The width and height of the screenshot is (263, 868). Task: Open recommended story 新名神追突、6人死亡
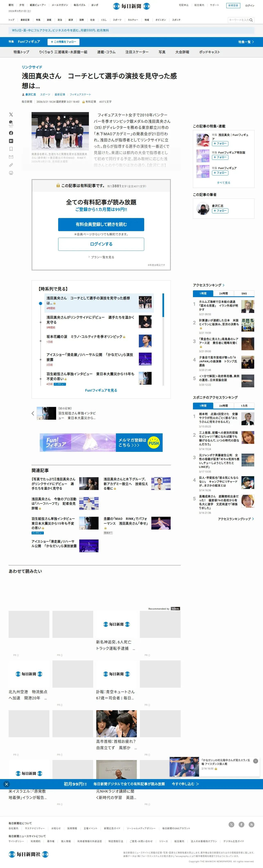click(116, 645)
